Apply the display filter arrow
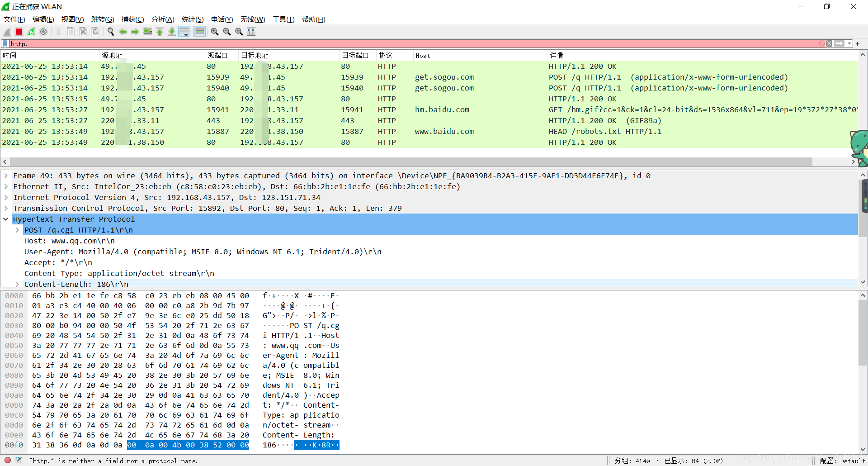Viewport: 868px width, 466px height. tap(839, 43)
